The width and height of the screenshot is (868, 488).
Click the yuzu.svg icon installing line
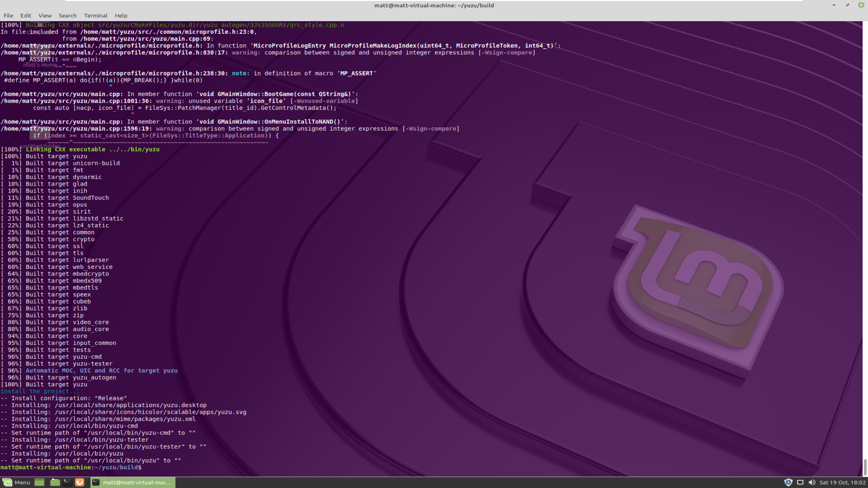(123, 412)
